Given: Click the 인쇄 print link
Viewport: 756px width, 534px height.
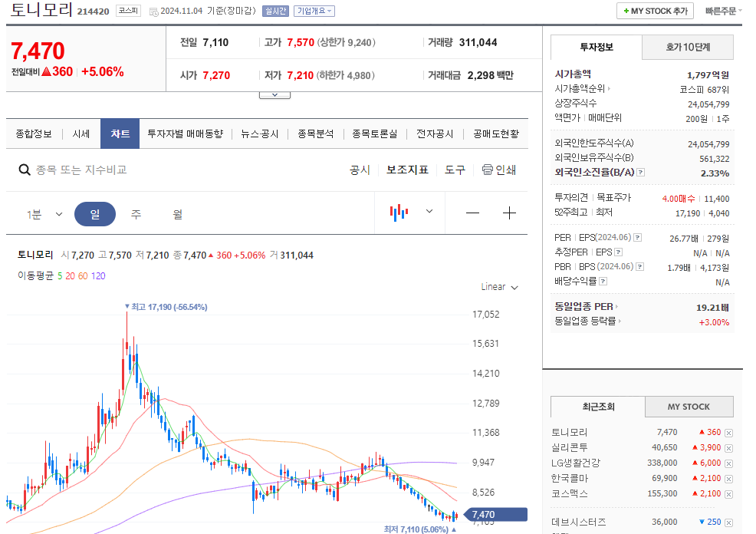Looking at the screenshot, I should point(506,170).
